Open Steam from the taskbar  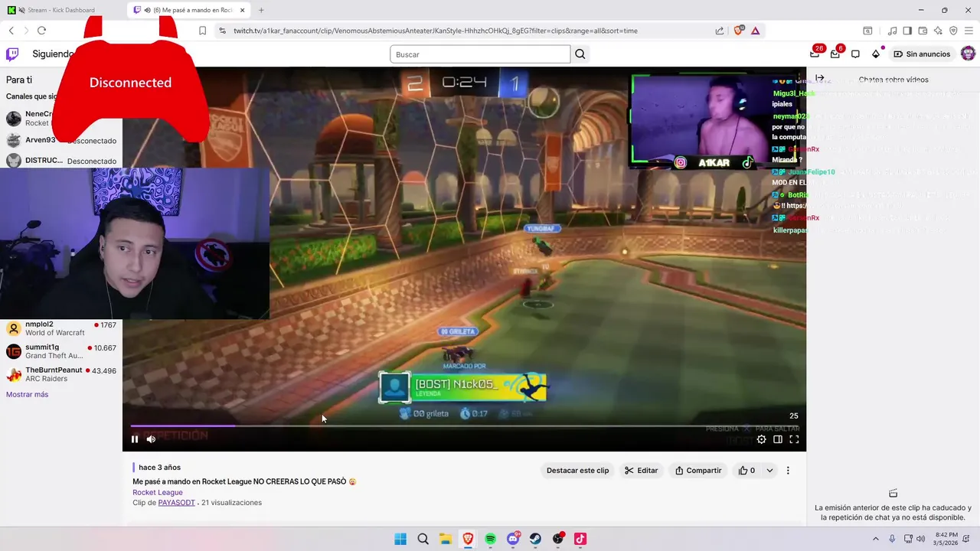[535, 539]
